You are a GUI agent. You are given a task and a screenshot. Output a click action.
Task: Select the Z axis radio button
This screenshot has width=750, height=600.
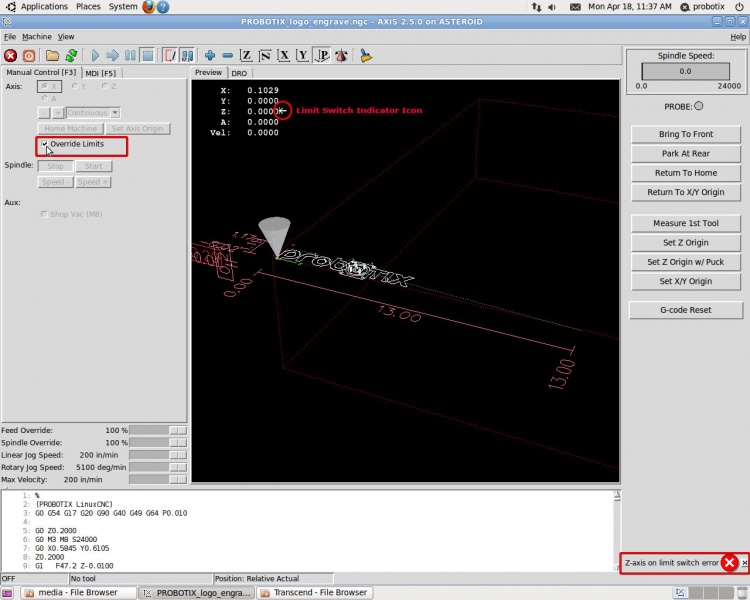click(103, 86)
